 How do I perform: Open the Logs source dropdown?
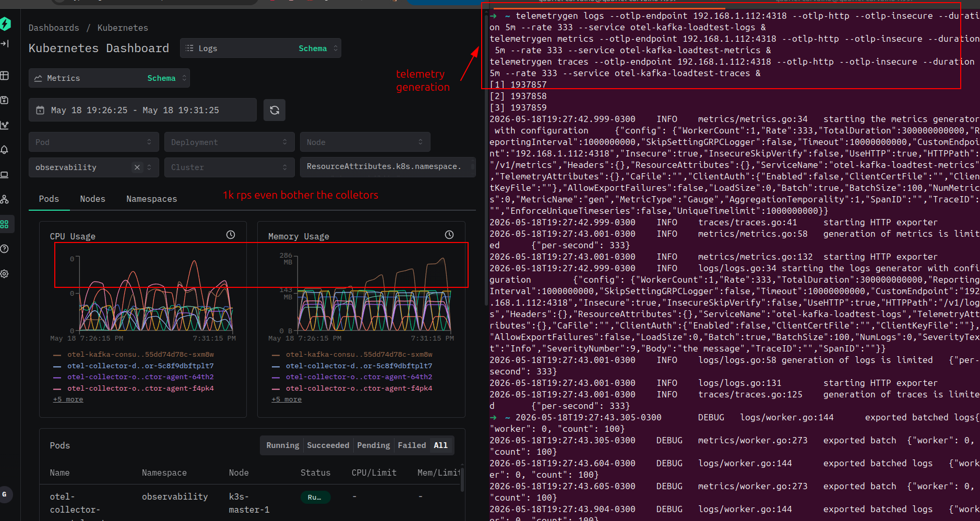point(260,48)
